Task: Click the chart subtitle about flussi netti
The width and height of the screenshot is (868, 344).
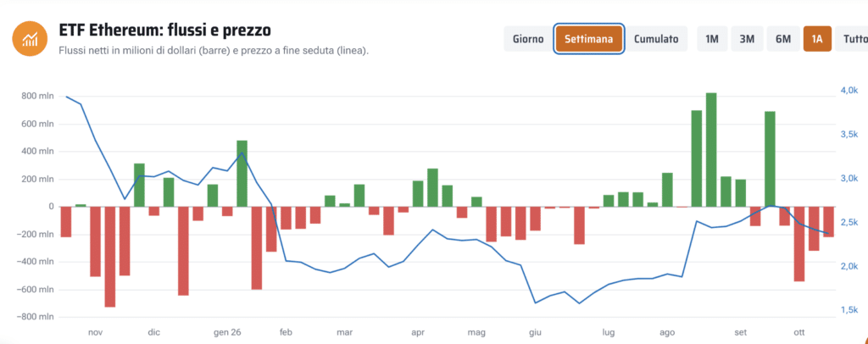Action: (213, 50)
